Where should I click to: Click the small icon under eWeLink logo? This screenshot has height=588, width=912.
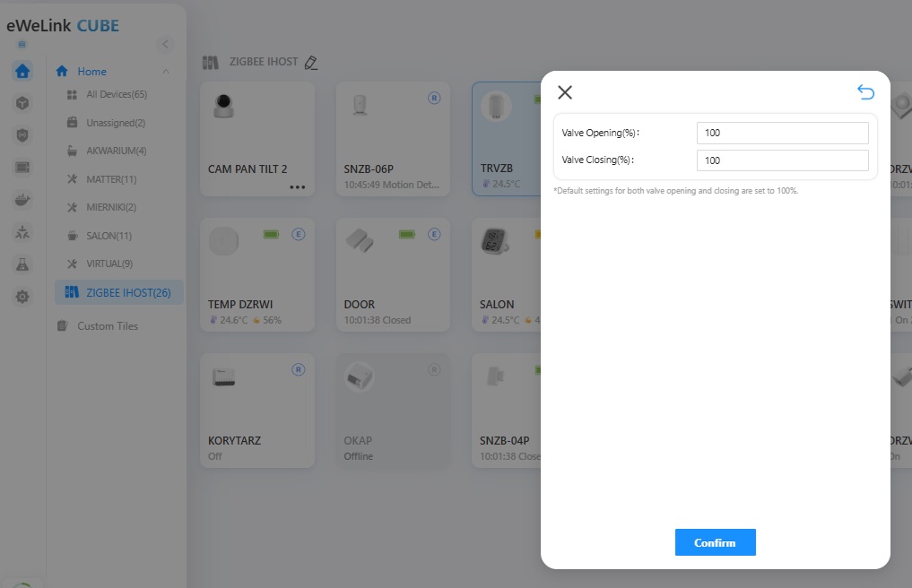[x=22, y=44]
